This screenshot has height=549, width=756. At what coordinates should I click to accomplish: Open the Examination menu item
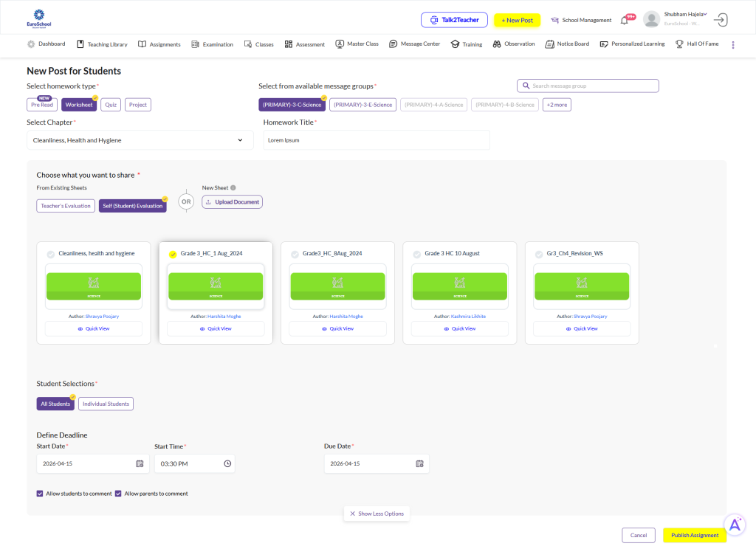coord(212,44)
